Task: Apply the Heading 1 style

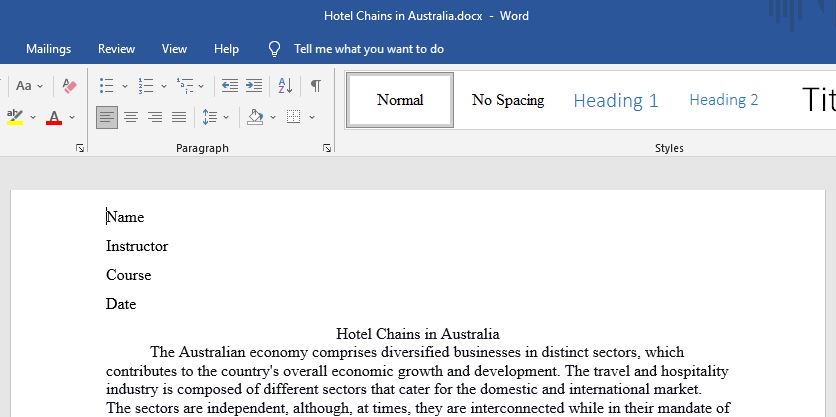Action: point(616,100)
